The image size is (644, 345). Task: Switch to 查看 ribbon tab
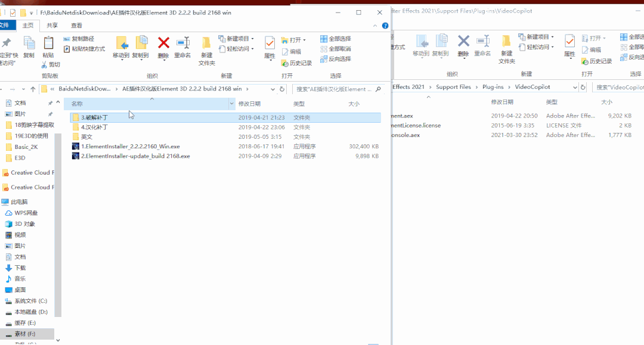(x=76, y=26)
